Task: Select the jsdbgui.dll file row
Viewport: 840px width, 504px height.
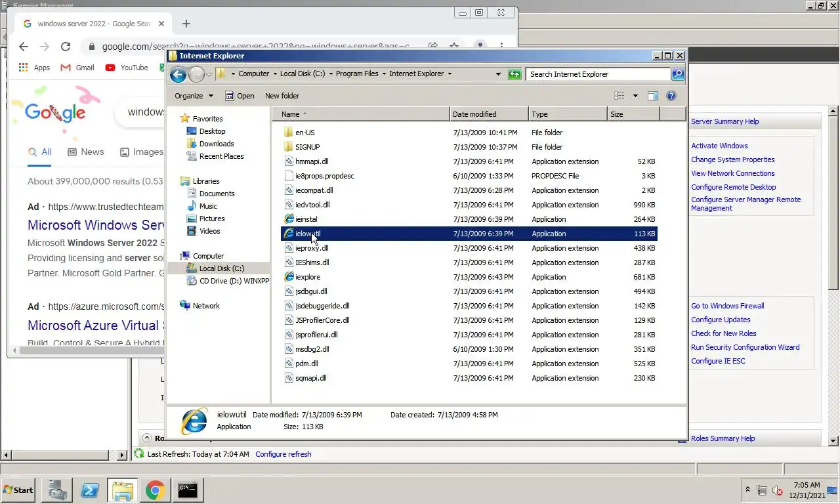Action: pyautogui.click(x=469, y=291)
